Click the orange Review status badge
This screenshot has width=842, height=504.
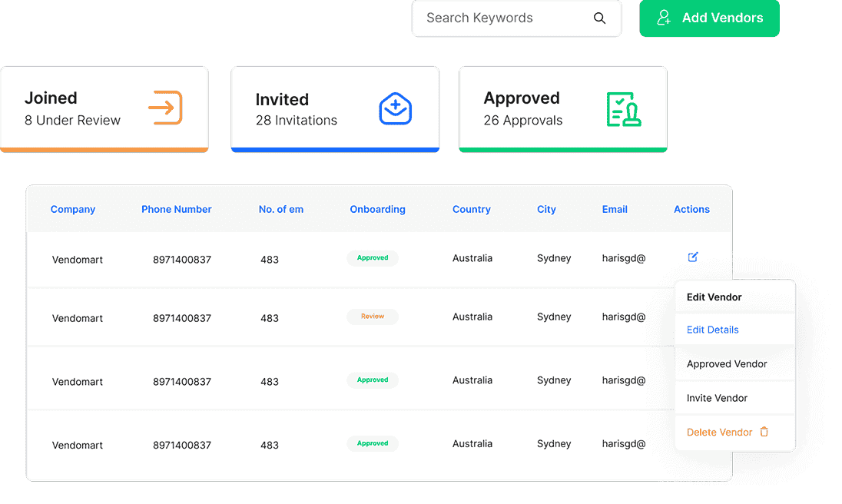click(373, 316)
